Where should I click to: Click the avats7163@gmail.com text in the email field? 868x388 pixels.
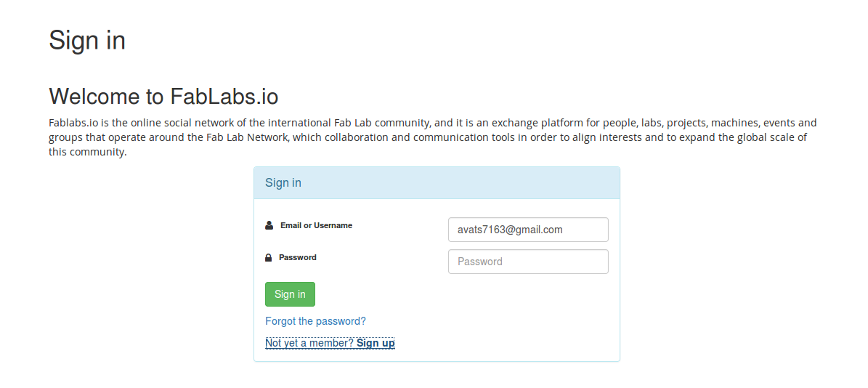click(x=510, y=230)
